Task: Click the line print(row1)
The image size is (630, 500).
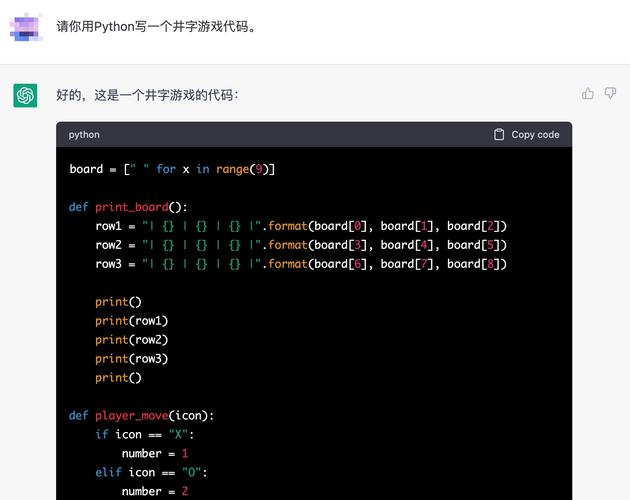Action: (131, 321)
